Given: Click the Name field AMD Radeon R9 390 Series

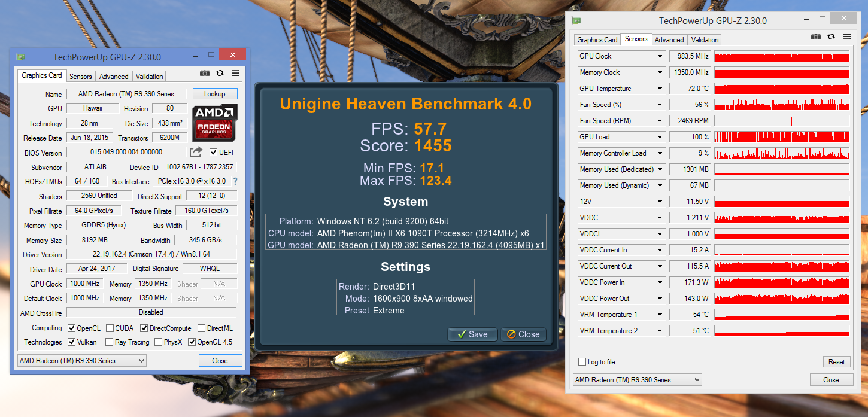Looking at the screenshot, I should (126, 94).
